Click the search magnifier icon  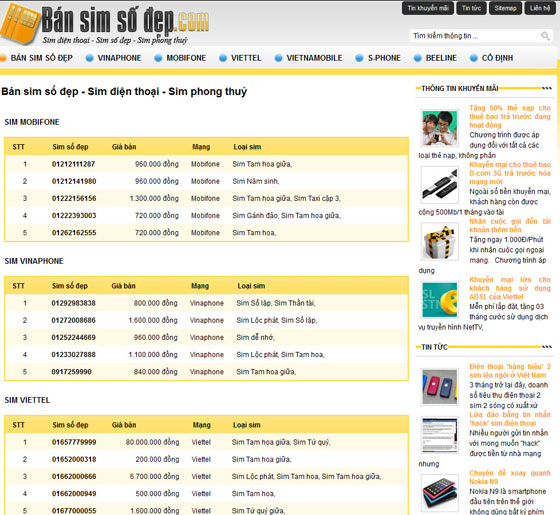545,36
